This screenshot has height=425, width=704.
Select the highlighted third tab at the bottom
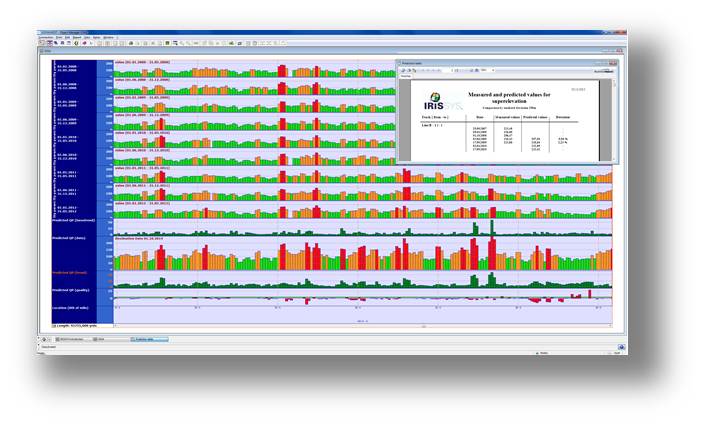click(x=148, y=339)
